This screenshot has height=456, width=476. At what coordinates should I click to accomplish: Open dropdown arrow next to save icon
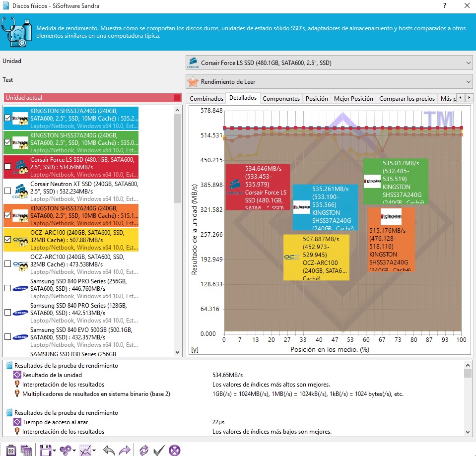[54, 450]
